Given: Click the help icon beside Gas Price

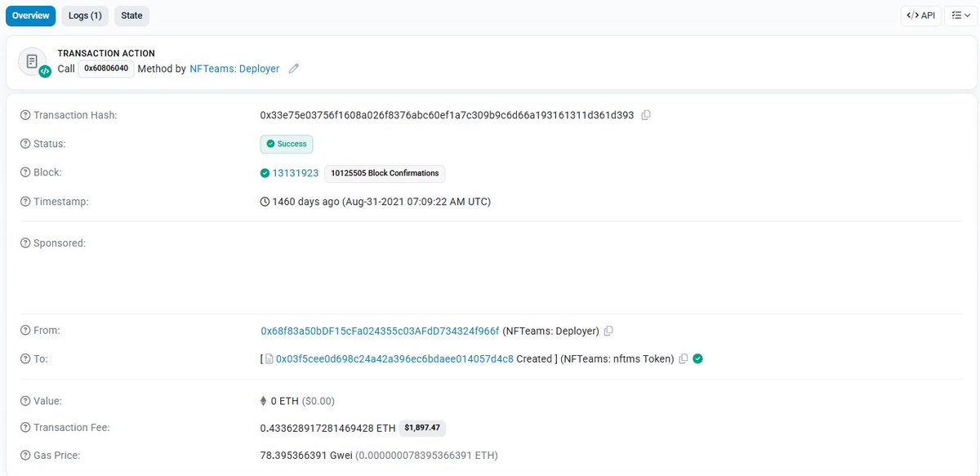Looking at the screenshot, I should click(25, 456).
